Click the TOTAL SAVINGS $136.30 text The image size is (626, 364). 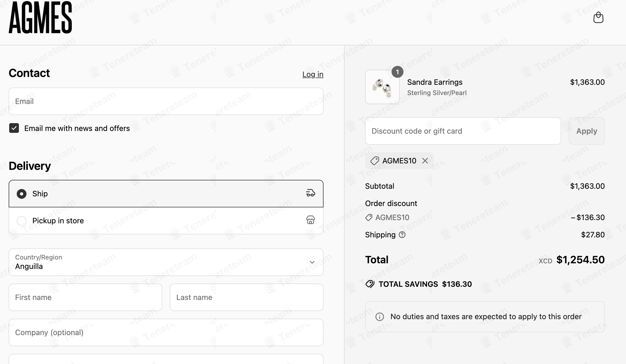pos(425,284)
